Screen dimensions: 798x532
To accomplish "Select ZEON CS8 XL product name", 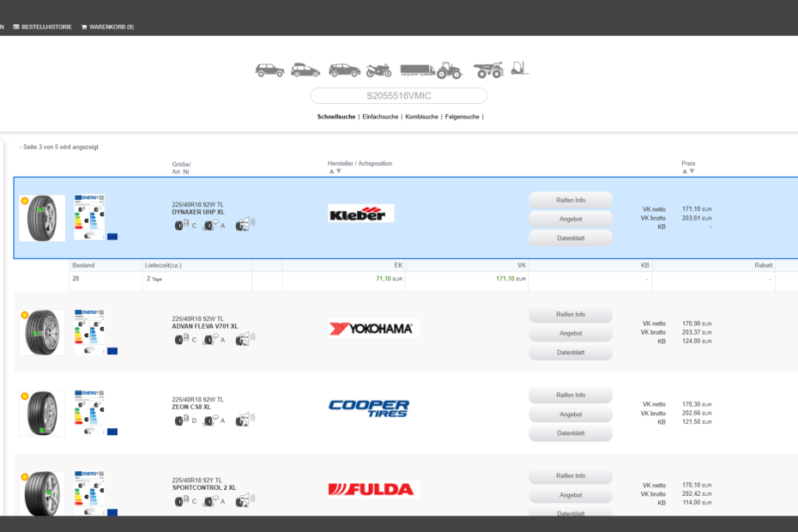I will [190, 408].
